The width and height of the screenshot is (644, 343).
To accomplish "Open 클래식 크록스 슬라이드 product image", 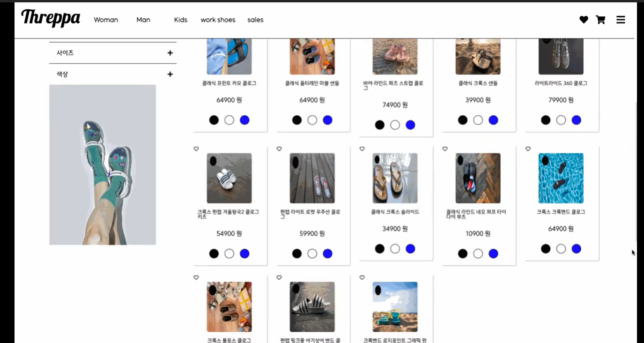I will pos(395,178).
